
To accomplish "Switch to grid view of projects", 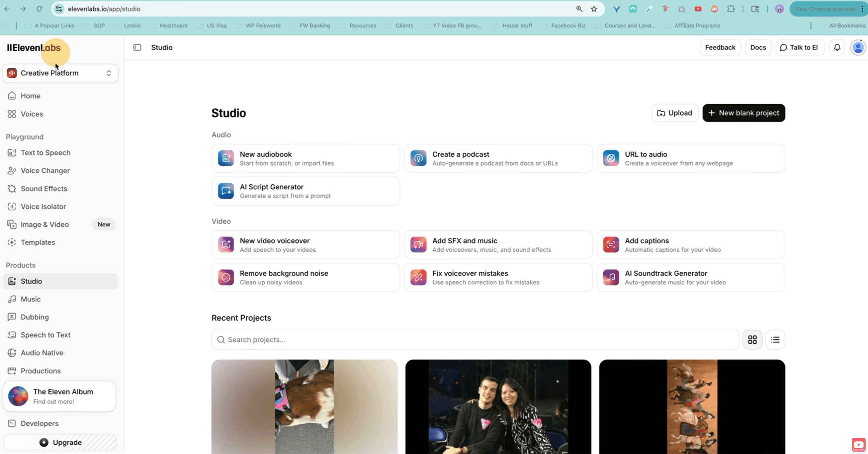I will click(752, 339).
